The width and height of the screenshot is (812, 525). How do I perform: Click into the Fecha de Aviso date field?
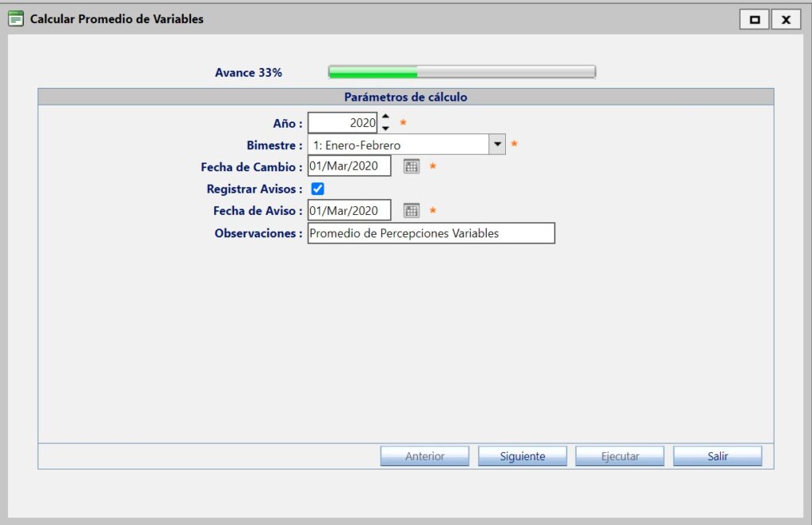[x=349, y=211]
